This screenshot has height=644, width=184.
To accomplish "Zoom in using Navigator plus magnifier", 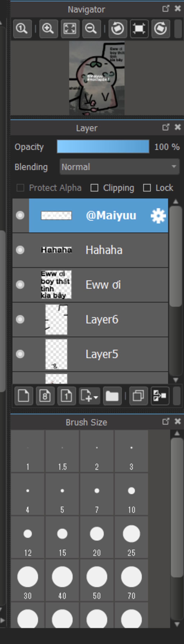I will 48,29.
